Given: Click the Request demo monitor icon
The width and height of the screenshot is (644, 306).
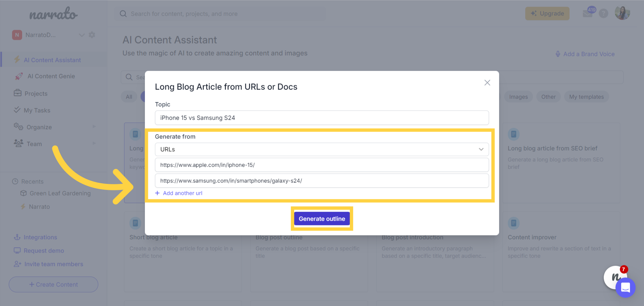Looking at the screenshot, I should coord(17,250).
